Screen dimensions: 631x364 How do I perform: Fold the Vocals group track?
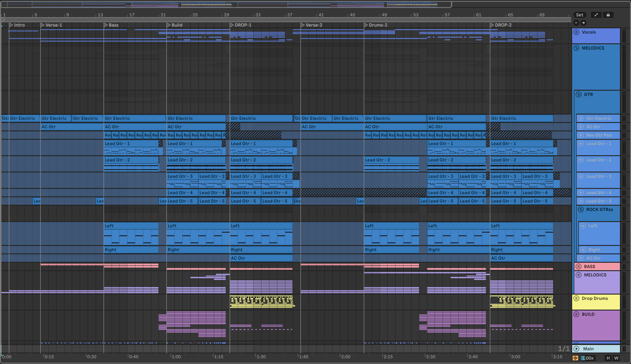click(x=577, y=32)
